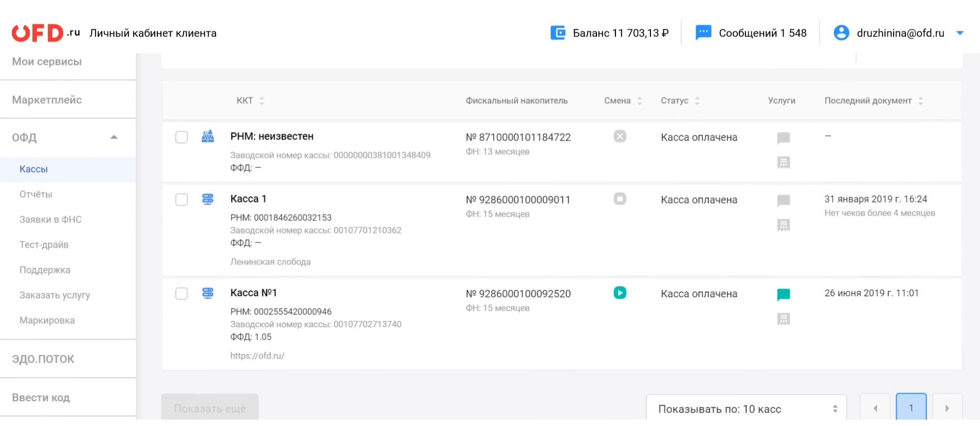
Task: Click the device icon next to Касса 1
Action: point(208,199)
